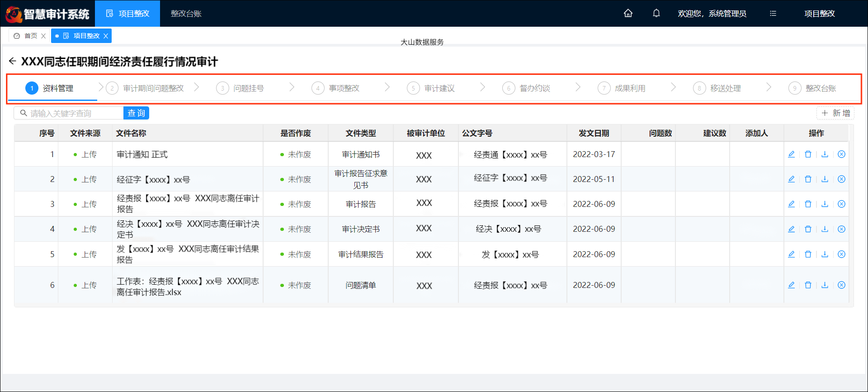Click the 发文日期 column header
The width and height of the screenshot is (868, 392).
click(x=594, y=133)
